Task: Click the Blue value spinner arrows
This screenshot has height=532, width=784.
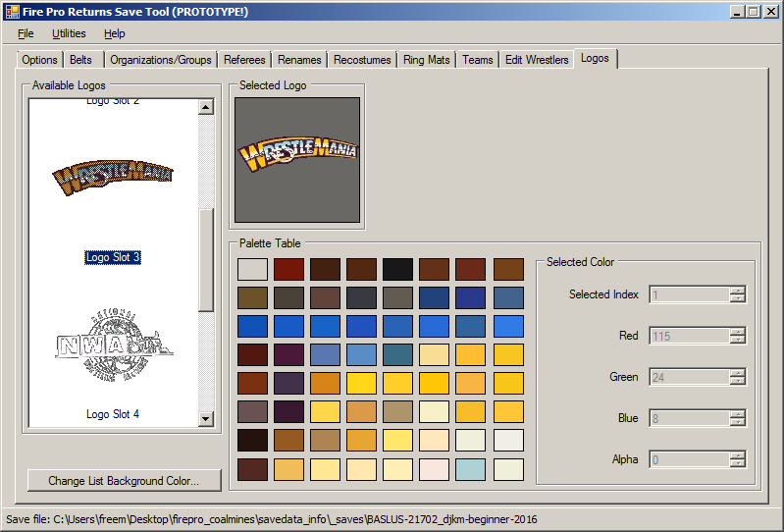Action: tap(738, 418)
